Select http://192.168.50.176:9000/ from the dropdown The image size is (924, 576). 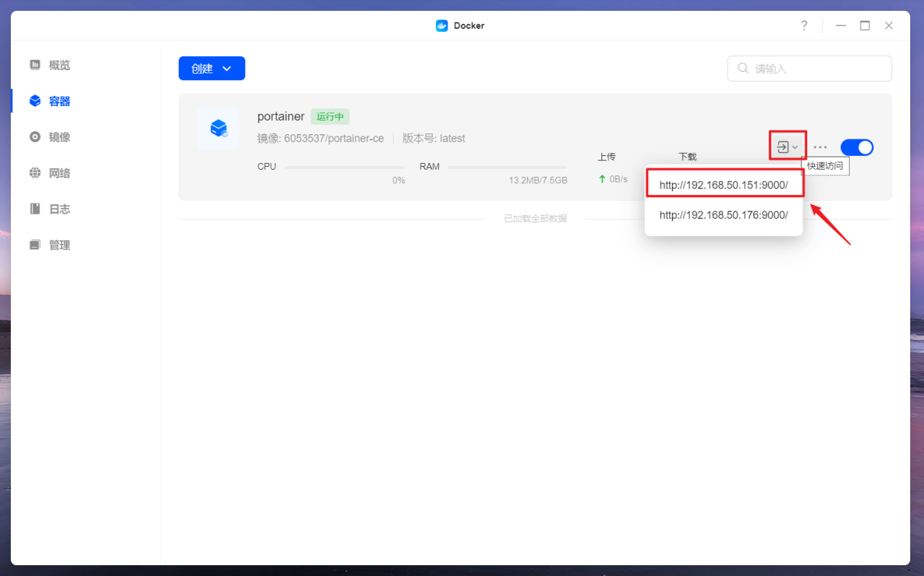[724, 214]
